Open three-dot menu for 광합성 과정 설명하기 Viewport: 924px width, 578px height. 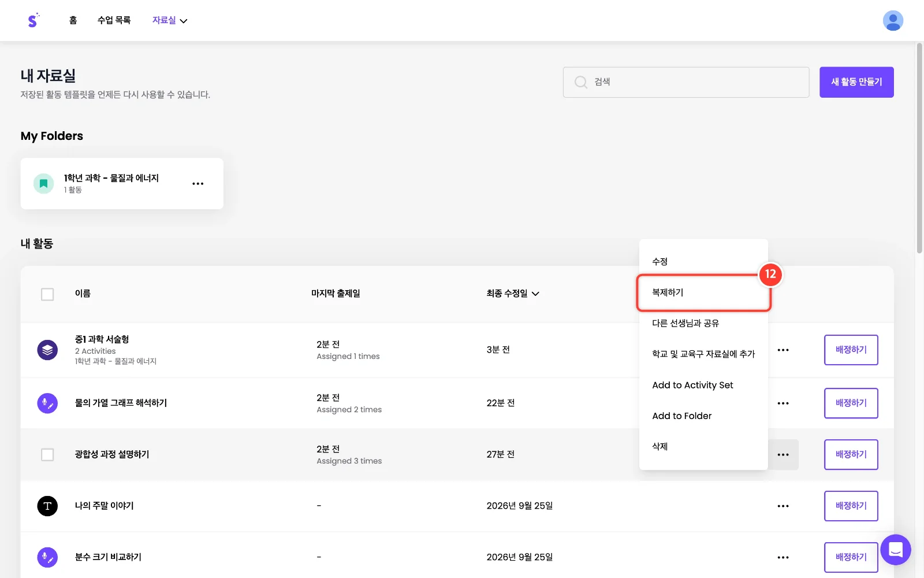783,454
